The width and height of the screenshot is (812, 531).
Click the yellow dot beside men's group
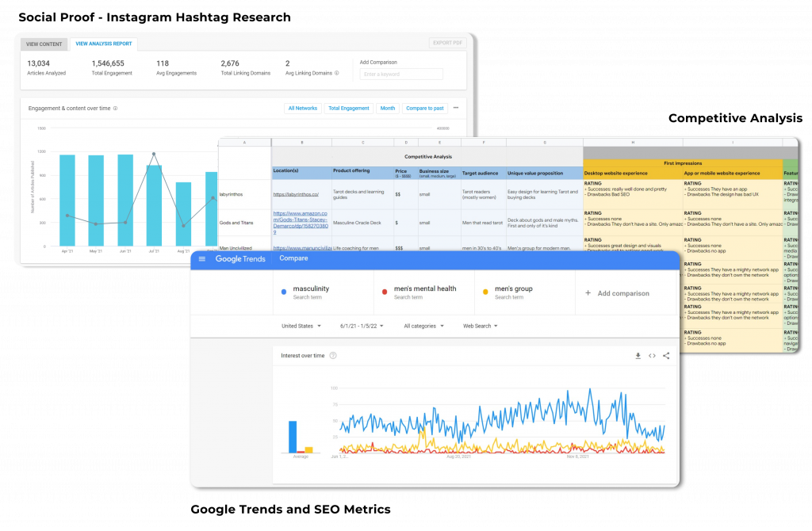485,292
